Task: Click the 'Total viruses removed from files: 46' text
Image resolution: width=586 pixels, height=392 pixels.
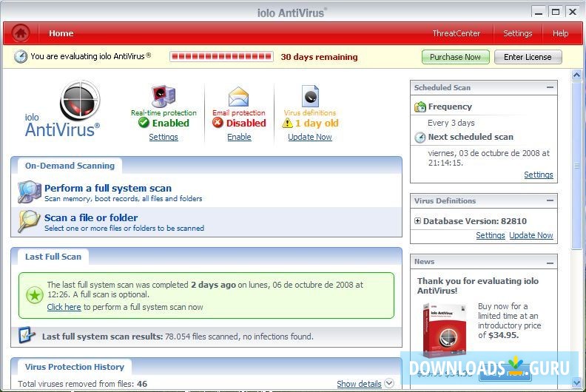Action: (x=83, y=384)
